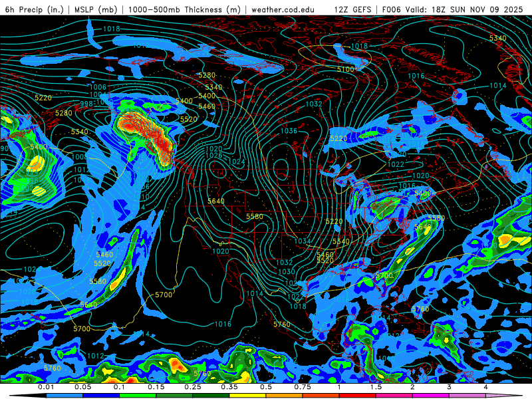Viewport: 532px width, 399px height.
Task: Select the dark blue 0.05–0.1 legend swatch
Action: tap(101, 396)
